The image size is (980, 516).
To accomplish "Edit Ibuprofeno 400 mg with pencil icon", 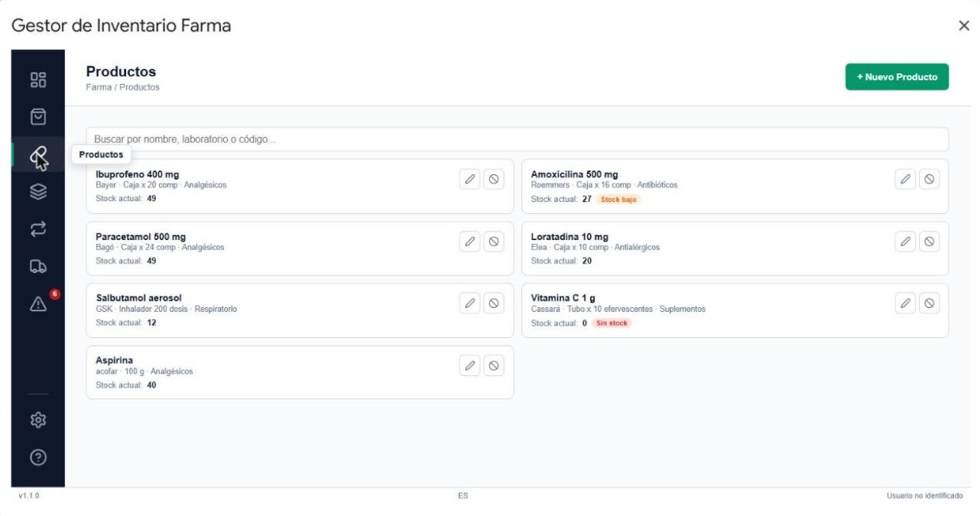I will (x=470, y=179).
